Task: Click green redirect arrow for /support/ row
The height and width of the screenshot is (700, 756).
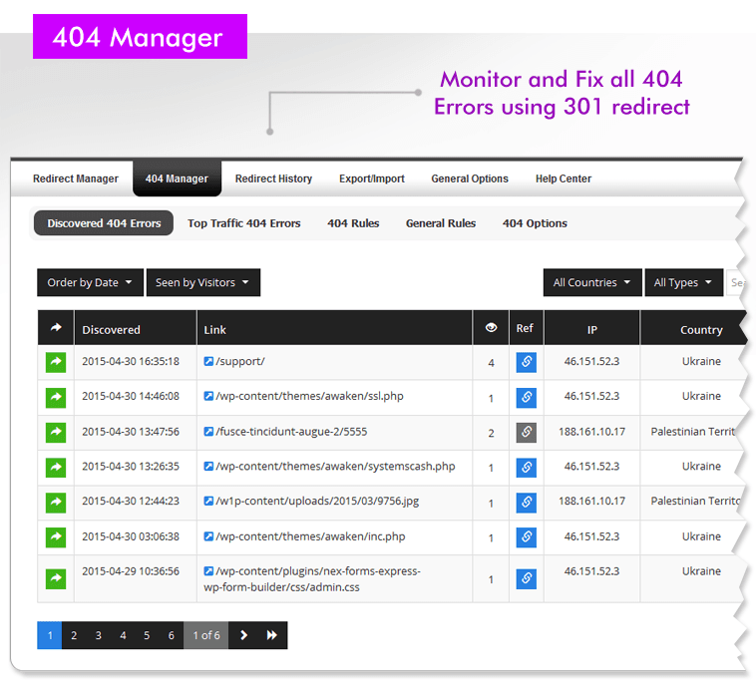Action: click(x=56, y=362)
